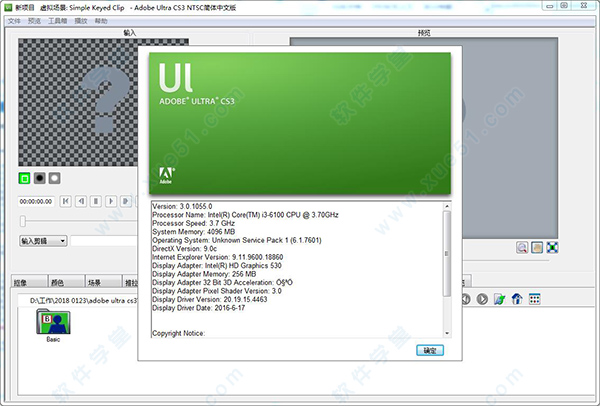Click the Operating System line
This screenshot has height=406, width=600.
tap(237, 240)
